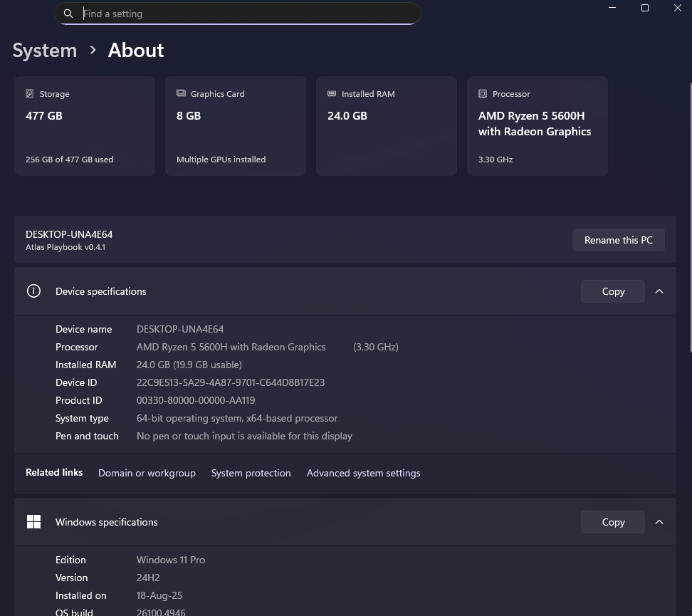Screen dimensions: 692x616
Task: Minimize the Settings window
Action: [612, 8]
